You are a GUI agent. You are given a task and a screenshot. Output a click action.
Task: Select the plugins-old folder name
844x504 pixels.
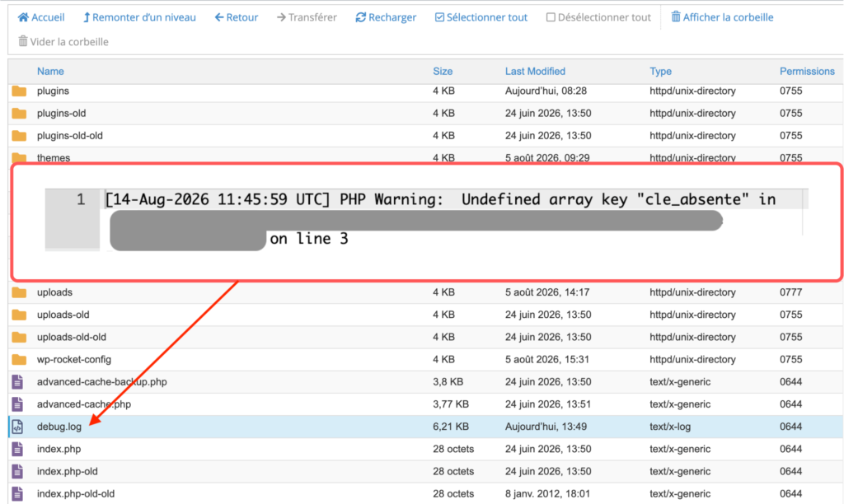tap(61, 114)
